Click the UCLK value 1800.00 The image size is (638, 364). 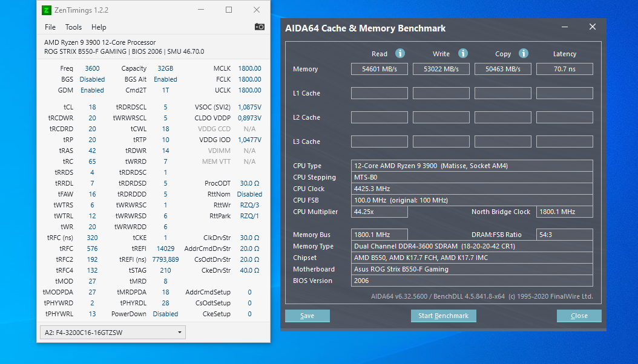point(249,90)
